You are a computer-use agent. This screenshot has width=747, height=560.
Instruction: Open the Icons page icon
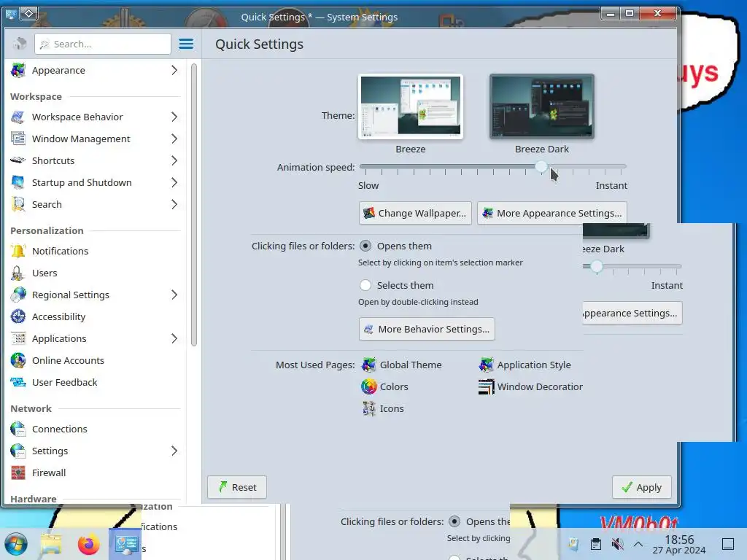[368, 408]
